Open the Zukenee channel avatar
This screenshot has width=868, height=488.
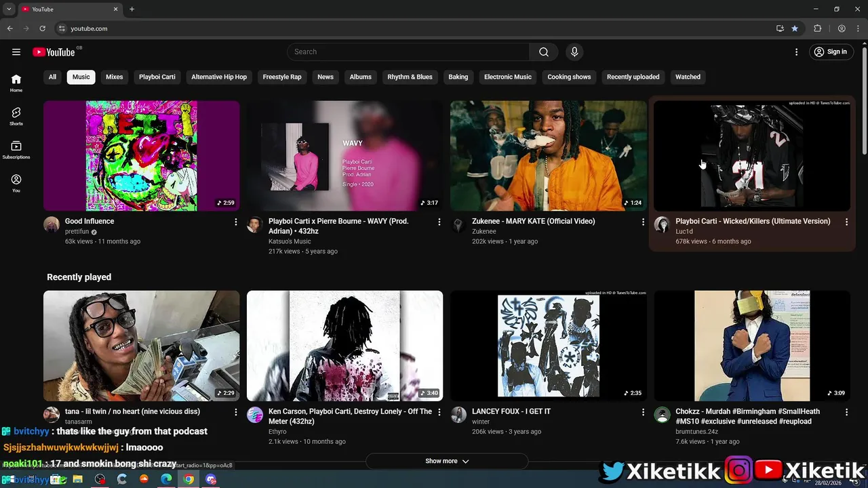point(458,225)
